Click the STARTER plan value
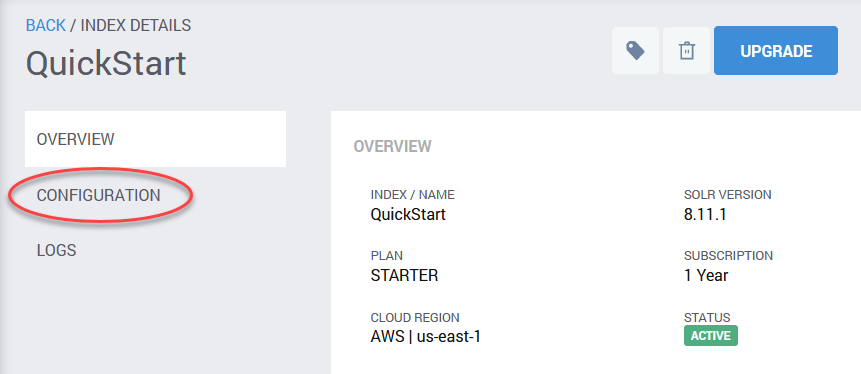This screenshot has height=374, width=861. click(x=404, y=275)
